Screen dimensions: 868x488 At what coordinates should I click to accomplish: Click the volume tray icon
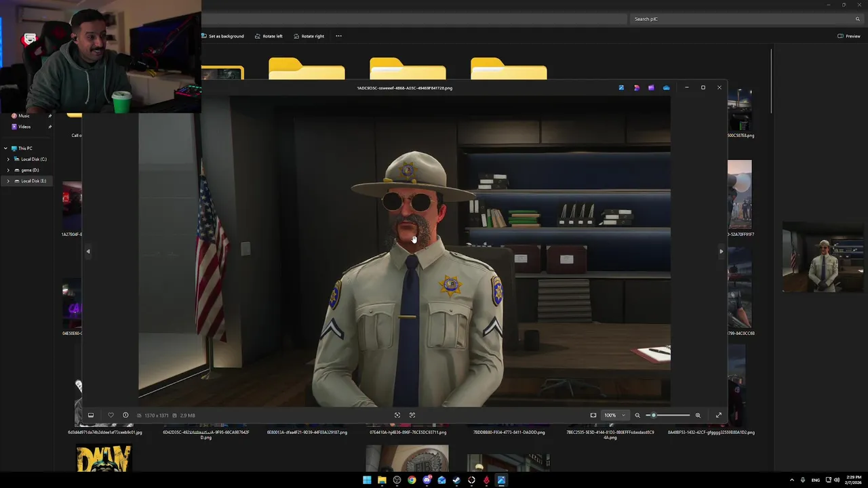pos(836,480)
